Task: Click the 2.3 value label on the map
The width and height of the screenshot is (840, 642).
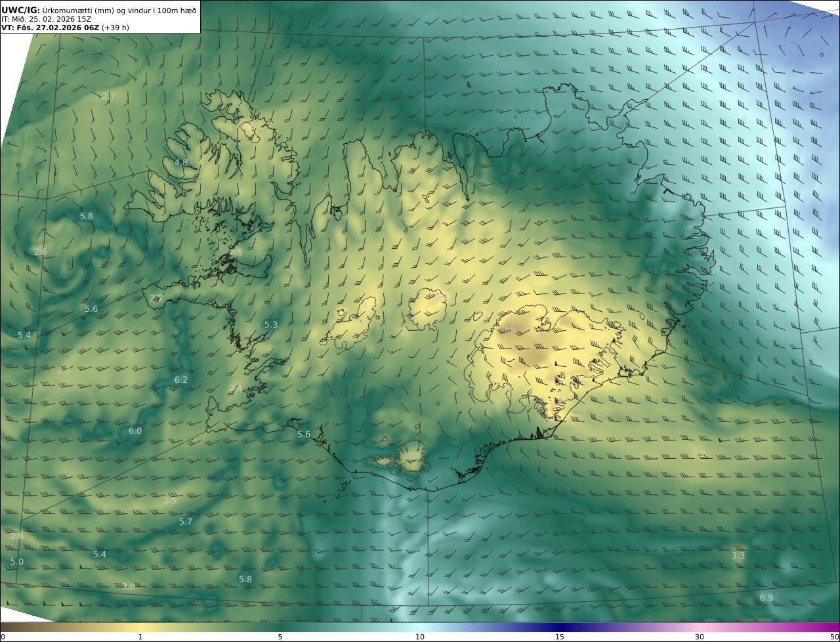Action: click(x=414, y=456)
